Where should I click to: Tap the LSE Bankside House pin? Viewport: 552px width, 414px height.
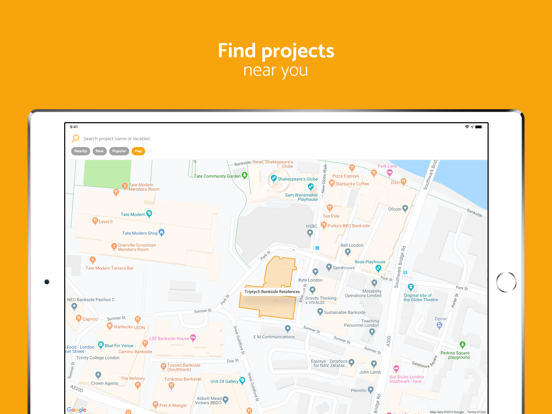tap(193, 338)
